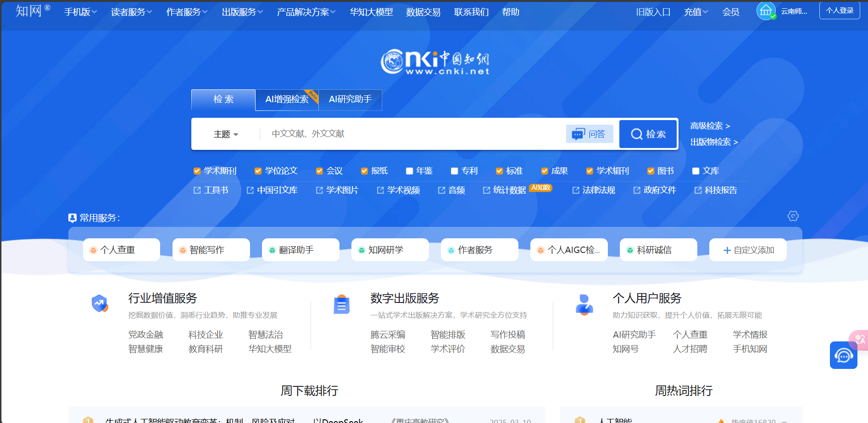Image resolution: width=868 pixels, height=423 pixels.
Task: Open the 法律法规 external link
Action: [594, 190]
